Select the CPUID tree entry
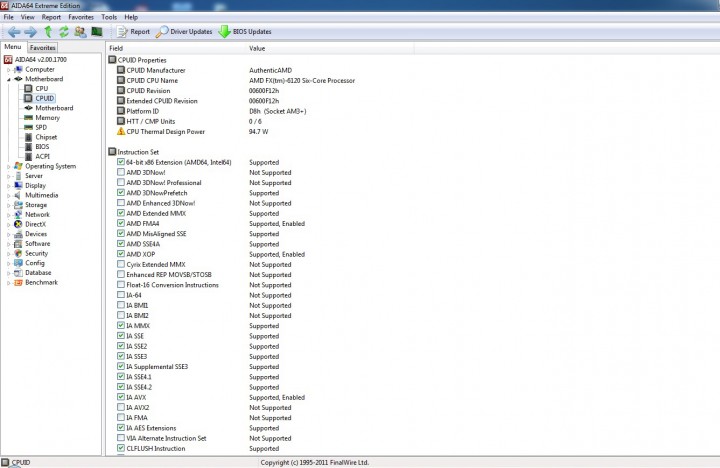The height and width of the screenshot is (468, 720). (39, 98)
